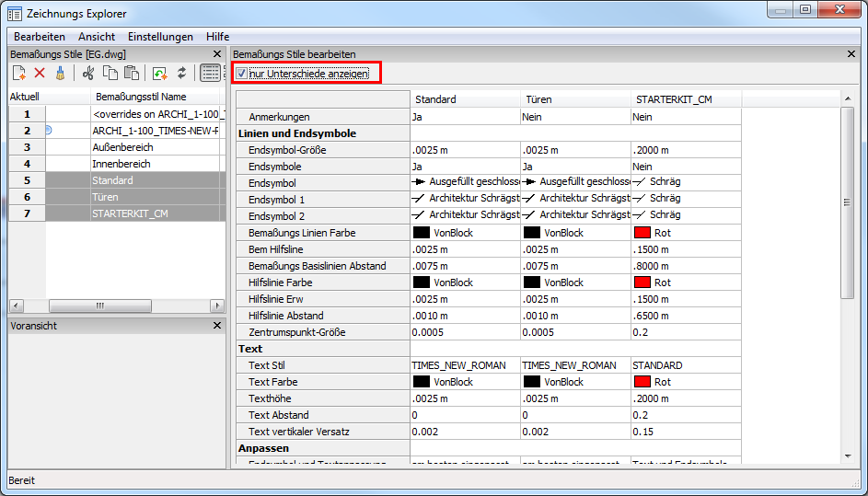Screen dimensions: 868x496
Task: Click the regenerate icon with green arrow
Action: tap(160, 73)
